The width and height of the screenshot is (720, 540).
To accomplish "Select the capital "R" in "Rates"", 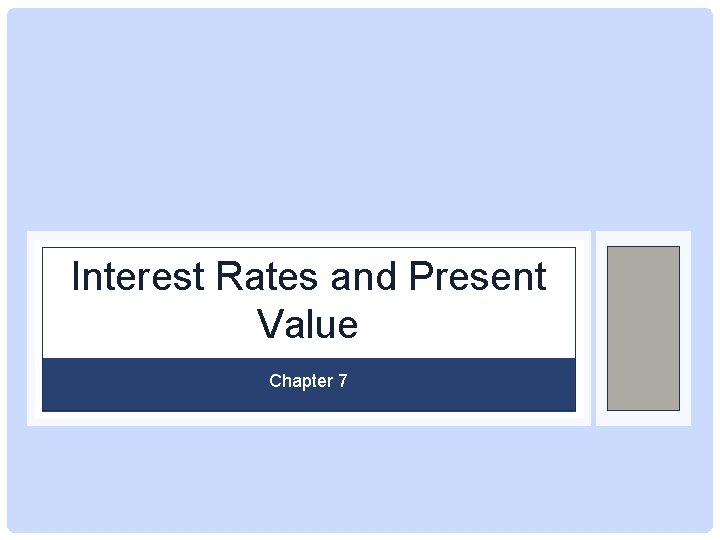I will click(228, 276).
